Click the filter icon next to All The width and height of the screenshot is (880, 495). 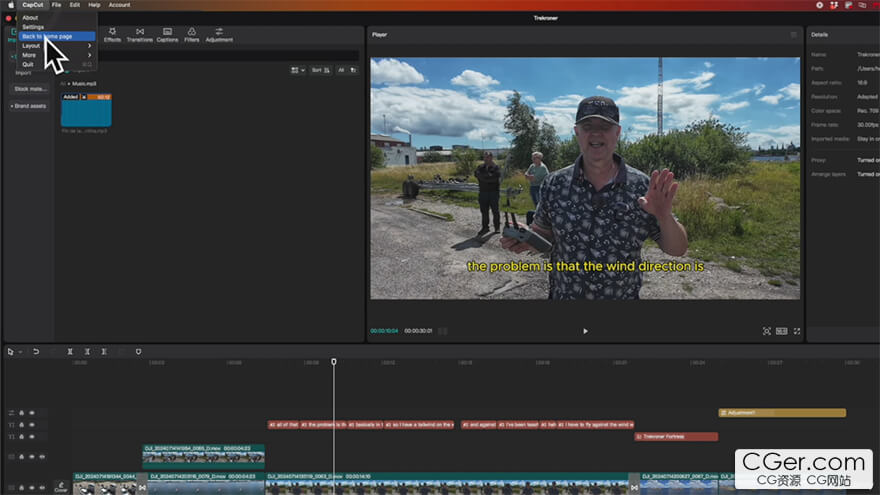point(354,70)
